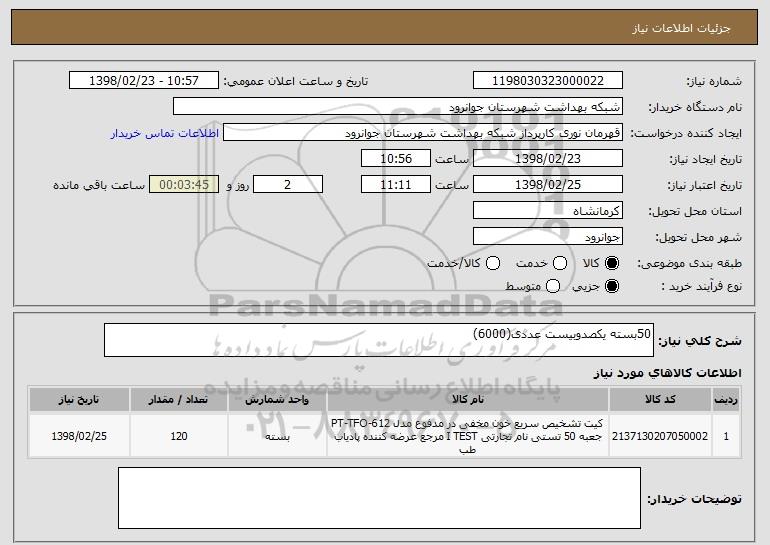770x545 pixels.
Task: Click the اطلاعات کالاهای مورد نیاز section title
Action: pyautogui.click(x=667, y=374)
